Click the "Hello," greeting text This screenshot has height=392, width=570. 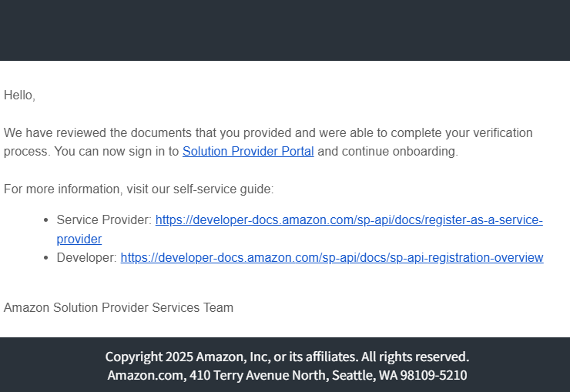(19, 95)
